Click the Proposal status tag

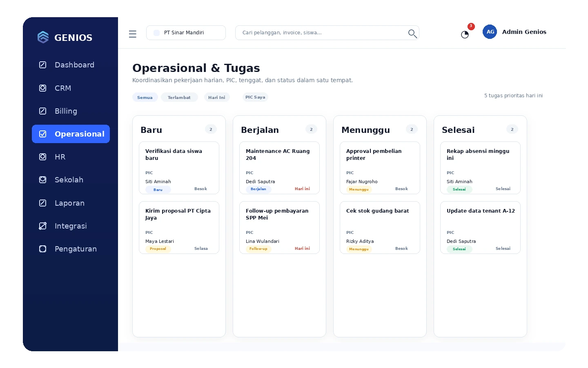(158, 249)
